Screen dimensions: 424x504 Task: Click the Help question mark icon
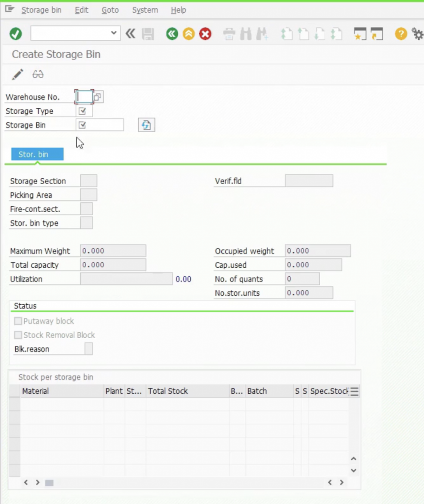point(401,33)
